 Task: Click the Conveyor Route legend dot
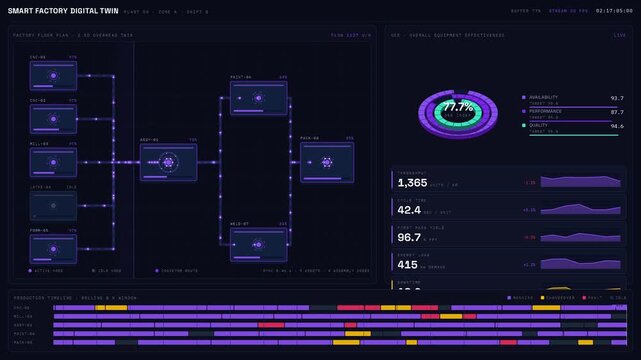click(157, 271)
